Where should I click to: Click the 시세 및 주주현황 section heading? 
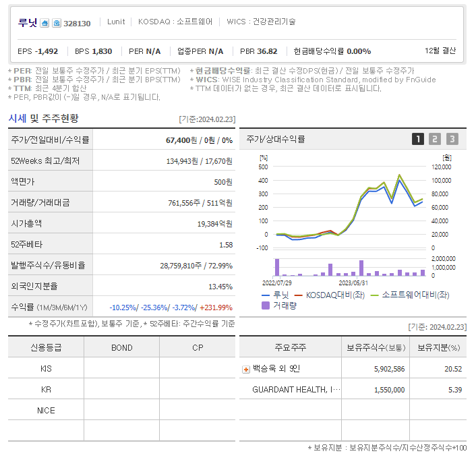(43, 118)
